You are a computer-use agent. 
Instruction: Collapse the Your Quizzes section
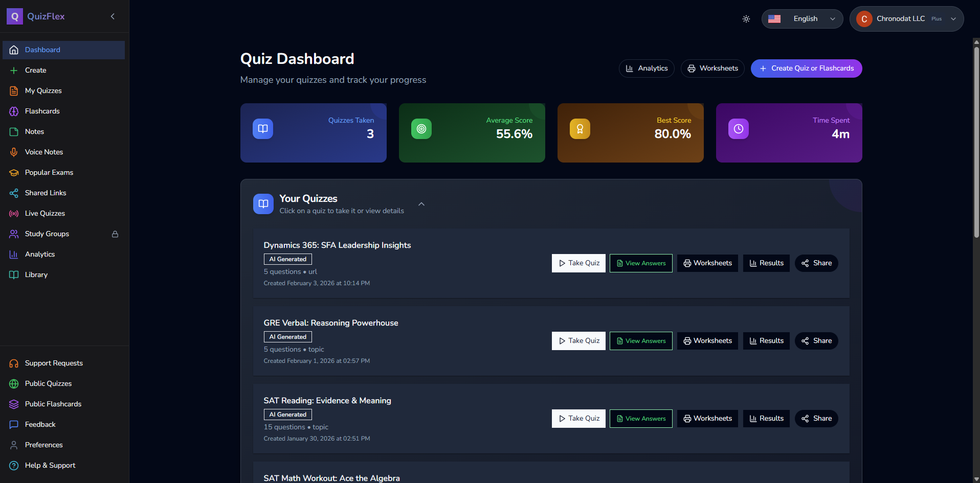tap(421, 203)
